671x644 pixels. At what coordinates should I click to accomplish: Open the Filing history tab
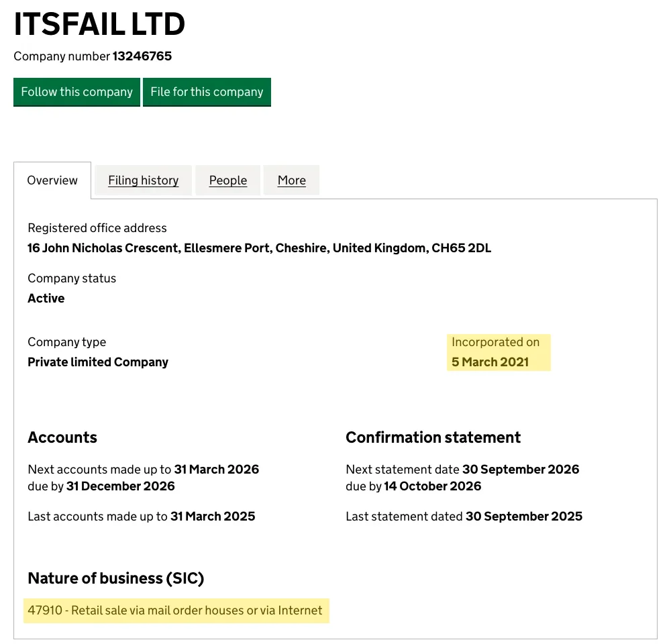(x=144, y=180)
